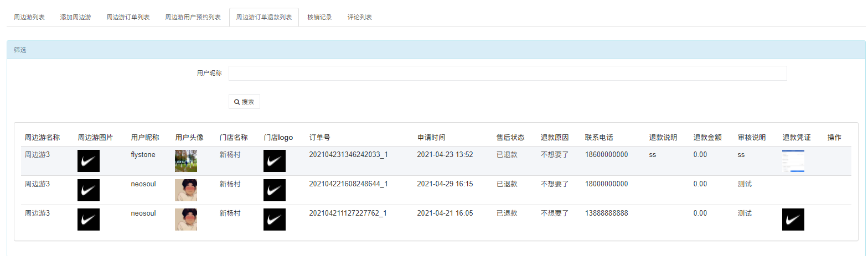Open 门店logo for order 202104221608248644_1
The image size is (868, 256).
(275, 190)
